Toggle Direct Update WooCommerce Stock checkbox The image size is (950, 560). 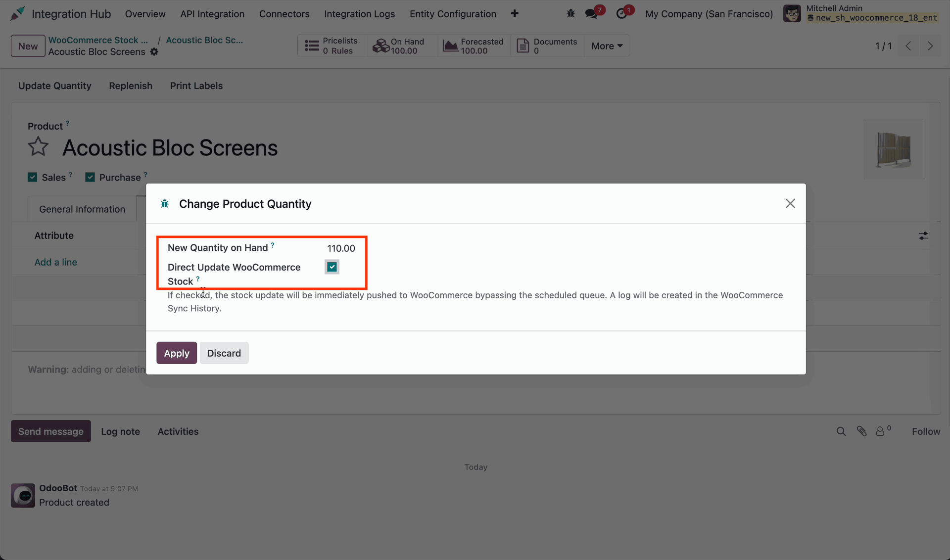point(332,267)
